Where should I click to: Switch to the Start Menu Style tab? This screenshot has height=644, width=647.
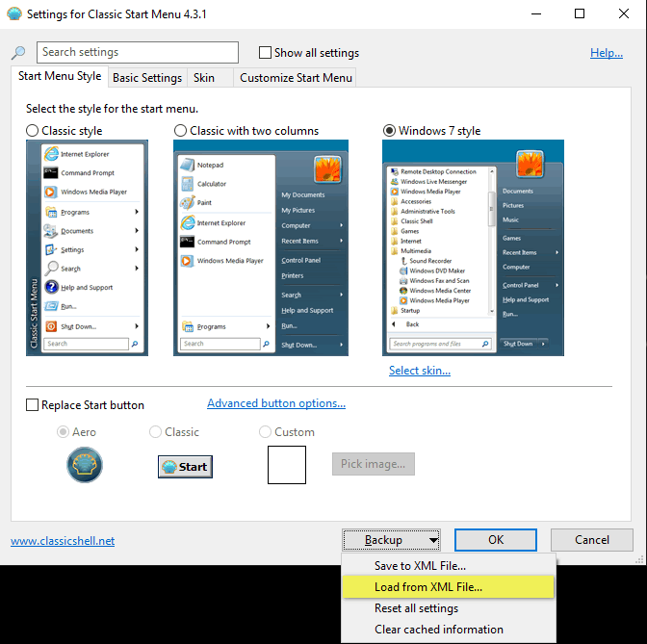tap(60, 76)
